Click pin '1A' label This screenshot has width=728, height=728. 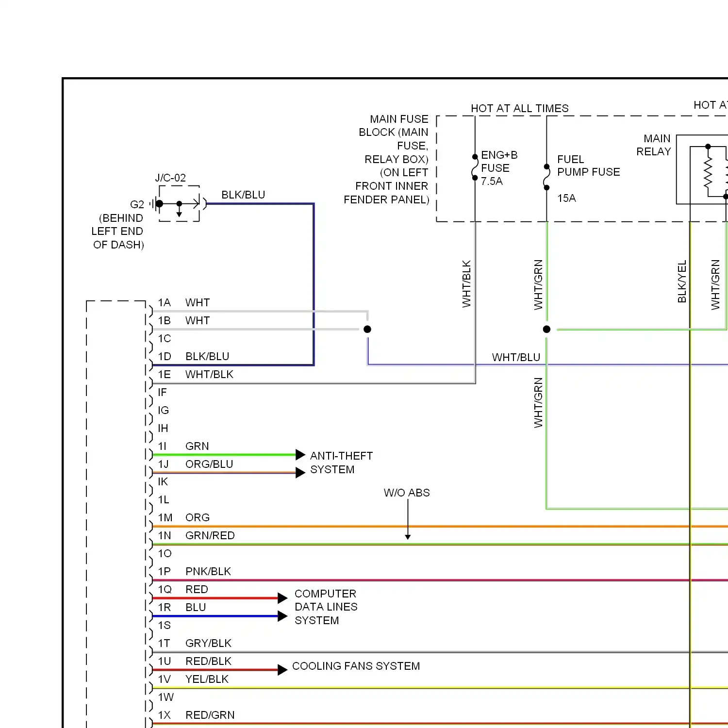tap(164, 303)
